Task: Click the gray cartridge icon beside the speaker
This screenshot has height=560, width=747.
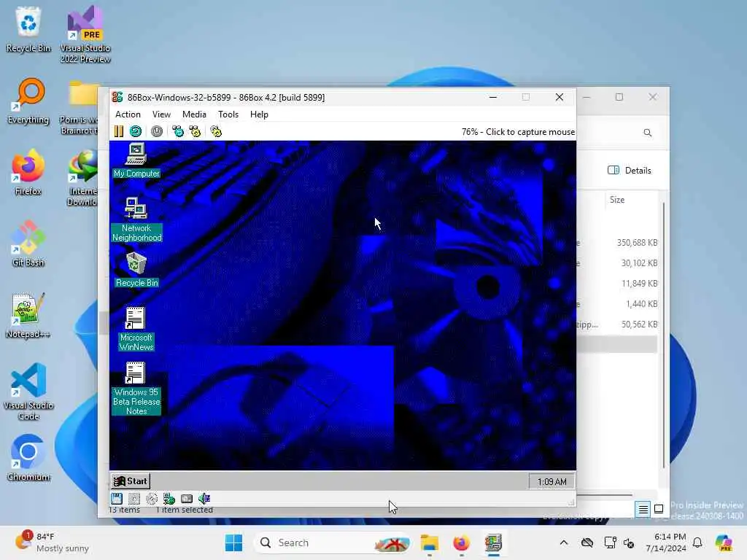Action: (187, 499)
